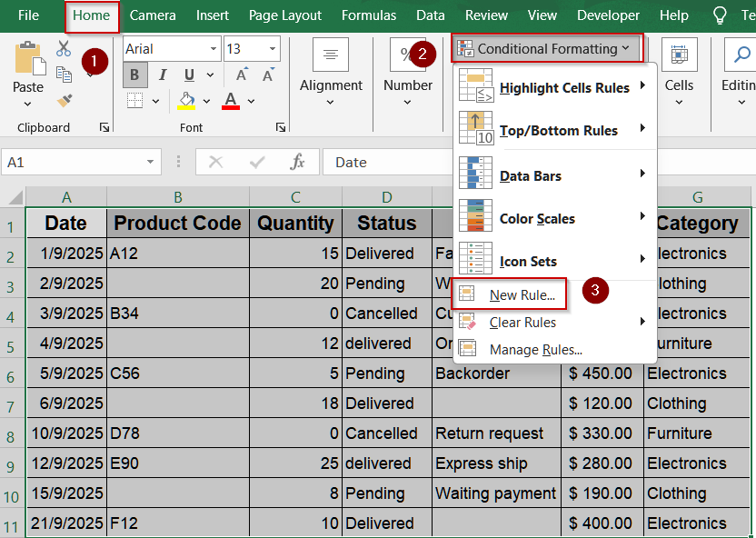Click cell with $ 450.00
The height and width of the screenshot is (538, 756).
click(602, 373)
